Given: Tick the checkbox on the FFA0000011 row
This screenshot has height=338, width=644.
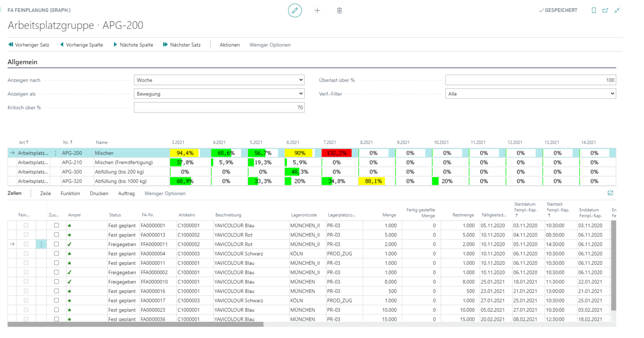Looking at the screenshot, I should pos(57,244).
